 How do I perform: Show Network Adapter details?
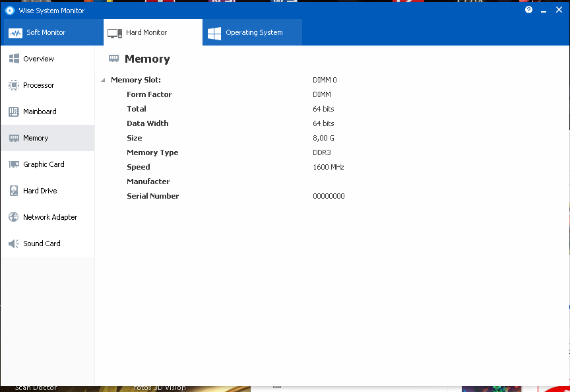click(x=47, y=217)
